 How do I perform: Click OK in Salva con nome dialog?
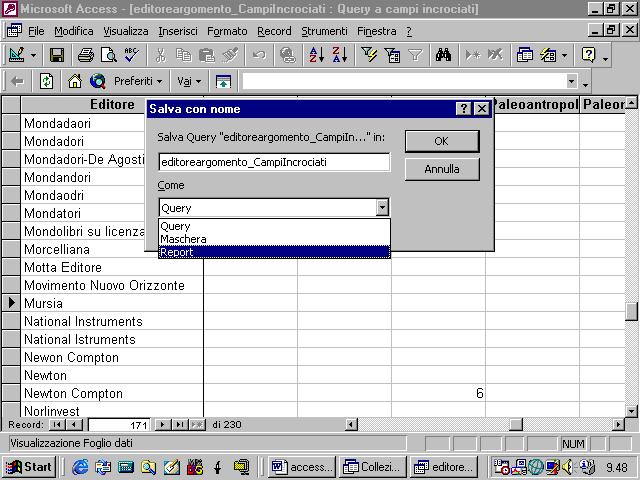tap(442, 141)
